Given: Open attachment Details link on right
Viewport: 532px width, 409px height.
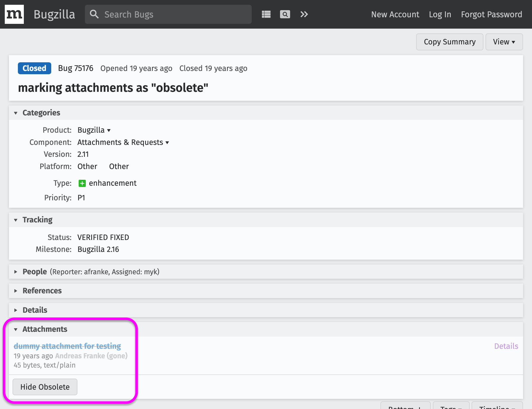Looking at the screenshot, I should click(x=506, y=346).
